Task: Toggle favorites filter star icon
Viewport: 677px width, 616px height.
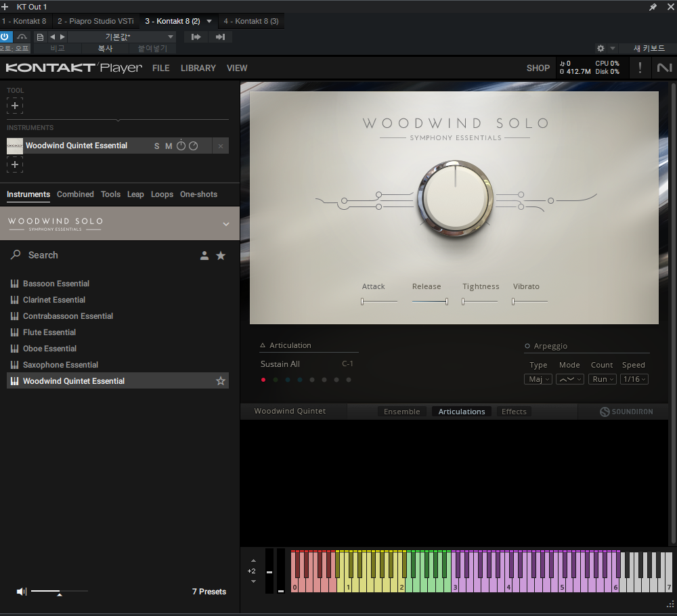Action: (x=221, y=256)
